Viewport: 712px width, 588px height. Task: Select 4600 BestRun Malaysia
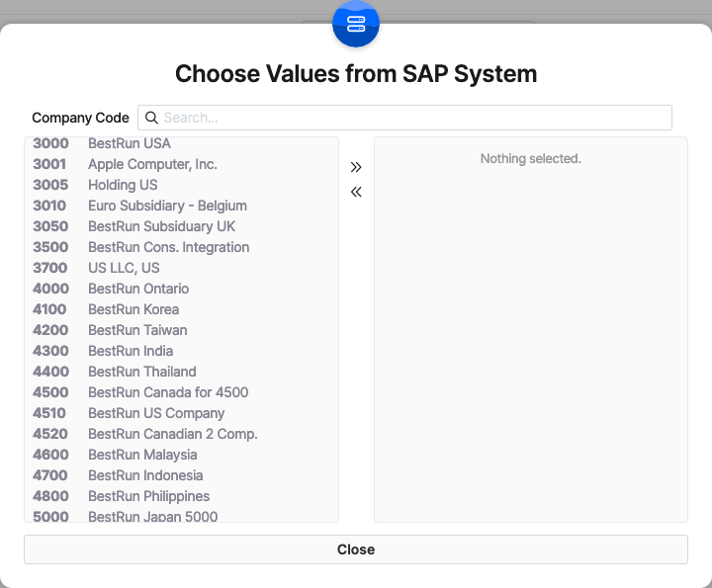(x=181, y=455)
